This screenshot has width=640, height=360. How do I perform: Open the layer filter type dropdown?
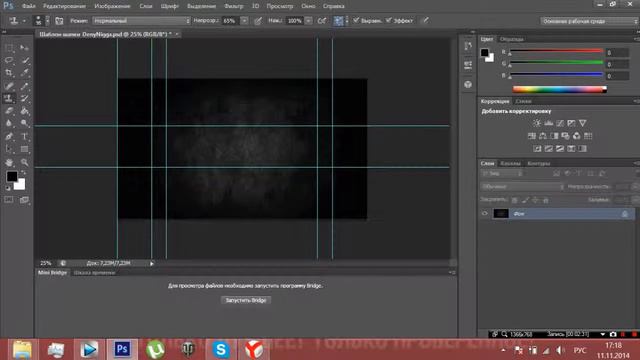pyautogui.click(x=502, y=173)
